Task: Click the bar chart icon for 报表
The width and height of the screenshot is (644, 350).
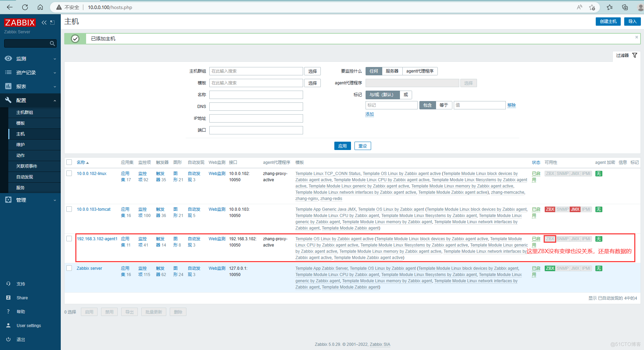Action: (x=8, y=86)
